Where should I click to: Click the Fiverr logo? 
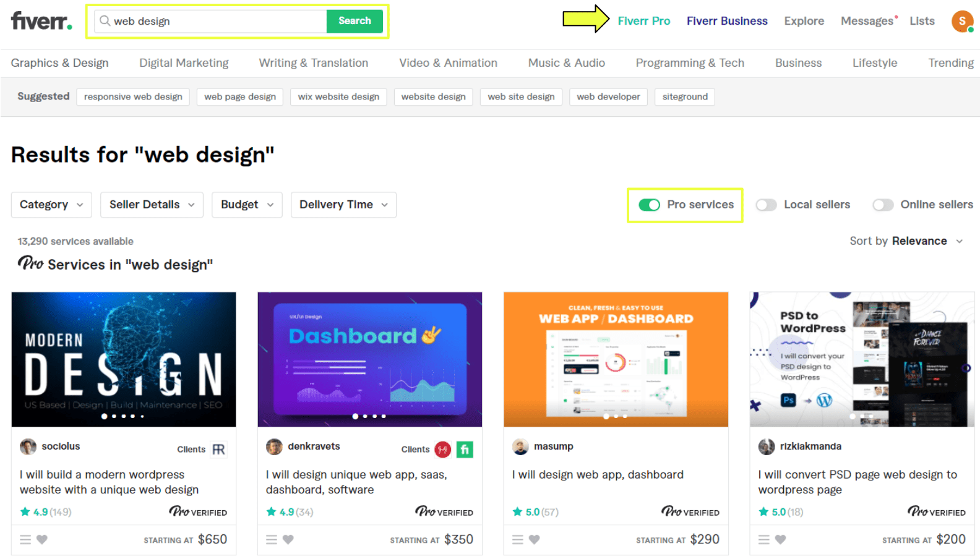point(41,21)
